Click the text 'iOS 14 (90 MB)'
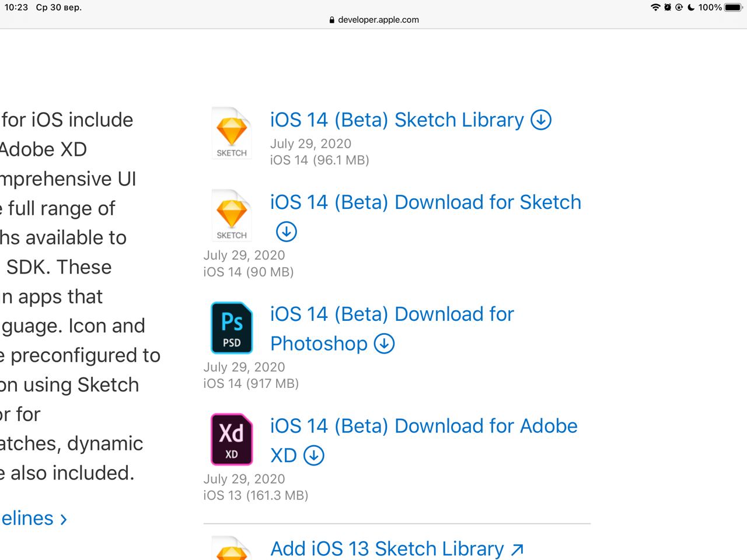Viewport: 747px width, 560px height. [249, 272]
